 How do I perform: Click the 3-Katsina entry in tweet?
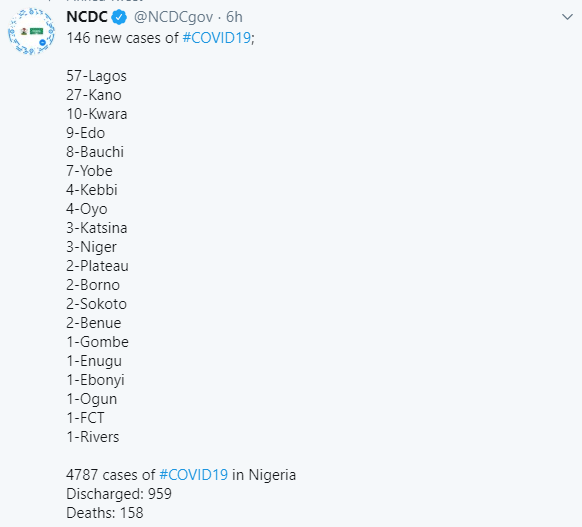coord(97,228)
